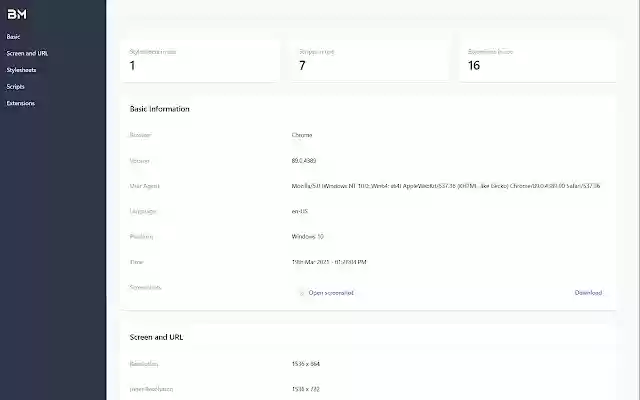Download the screenshot via Download link
Screen dimensions: 640x400
point(588,293)
